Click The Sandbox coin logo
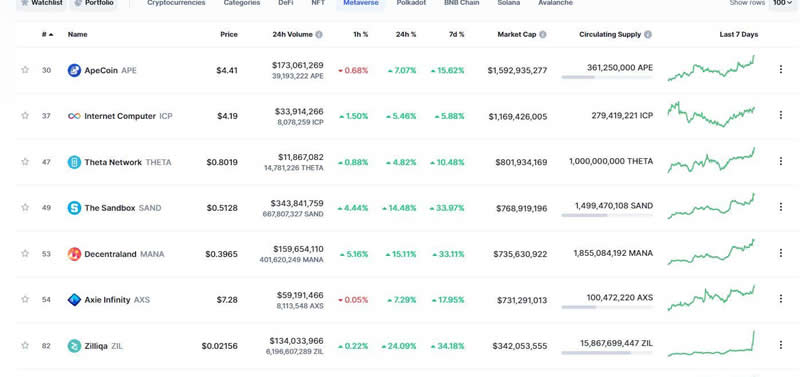The image size is (800, 377). pyautogui.click(x=74, y=208)
